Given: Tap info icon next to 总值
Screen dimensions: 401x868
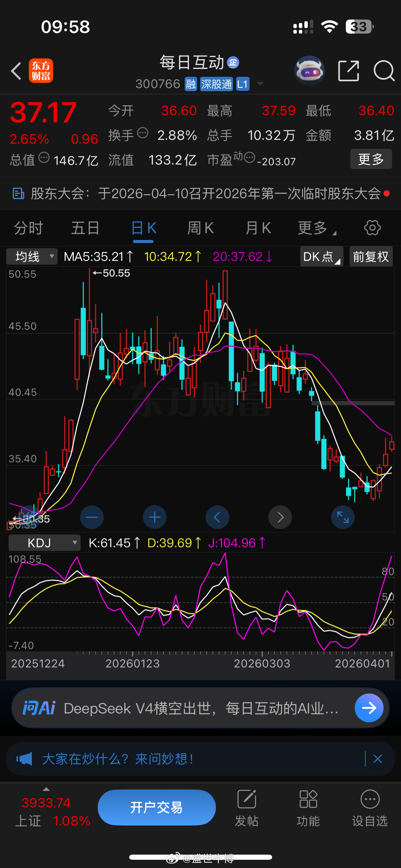Looking at the screenshot, I should point(44,158).
